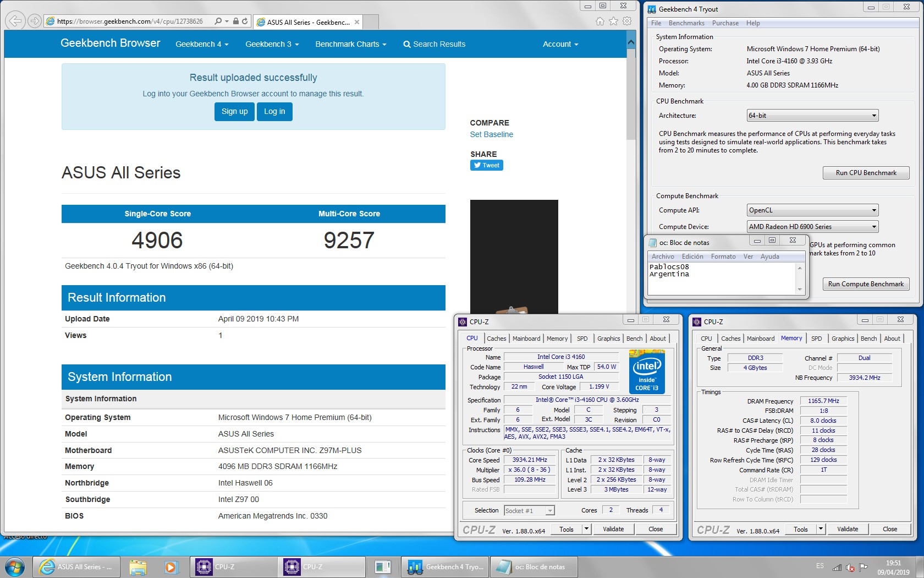Open the Benchmarks menu in Geekbench 4
The image size is (924, 578).
tap(686, 23)
